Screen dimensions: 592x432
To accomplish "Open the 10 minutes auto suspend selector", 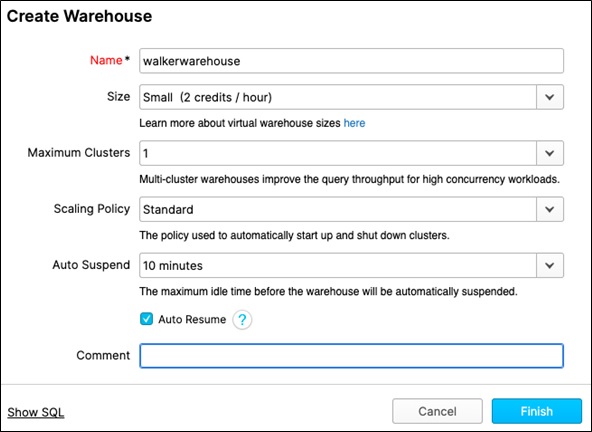I will tap(352, 265).
